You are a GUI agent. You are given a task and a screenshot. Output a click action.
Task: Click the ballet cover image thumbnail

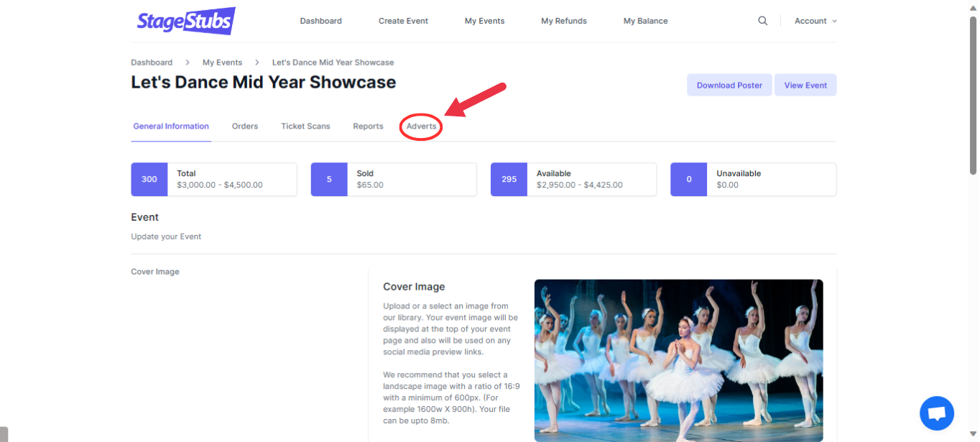pos(678,359)
